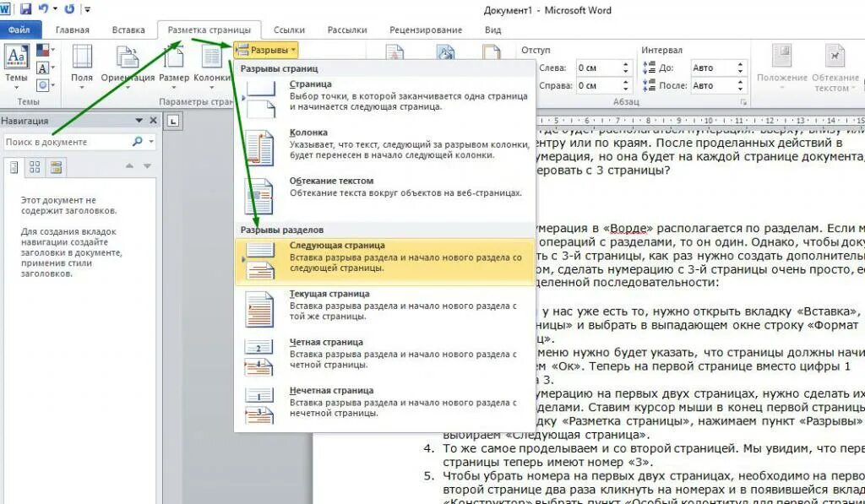Screen dimensions: 865x504
Task: Choose Следующая страница section break
Action: pos(384,262)
